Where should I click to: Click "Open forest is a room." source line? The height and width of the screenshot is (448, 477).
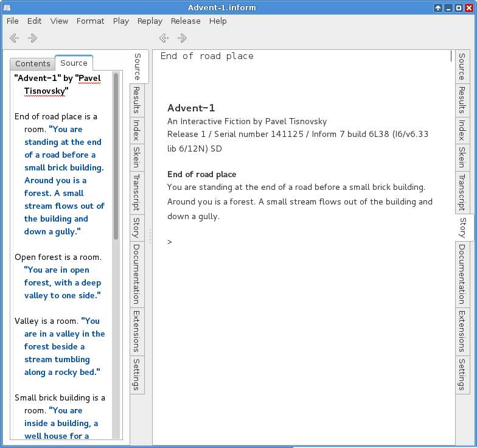click(x=58, y=257)
